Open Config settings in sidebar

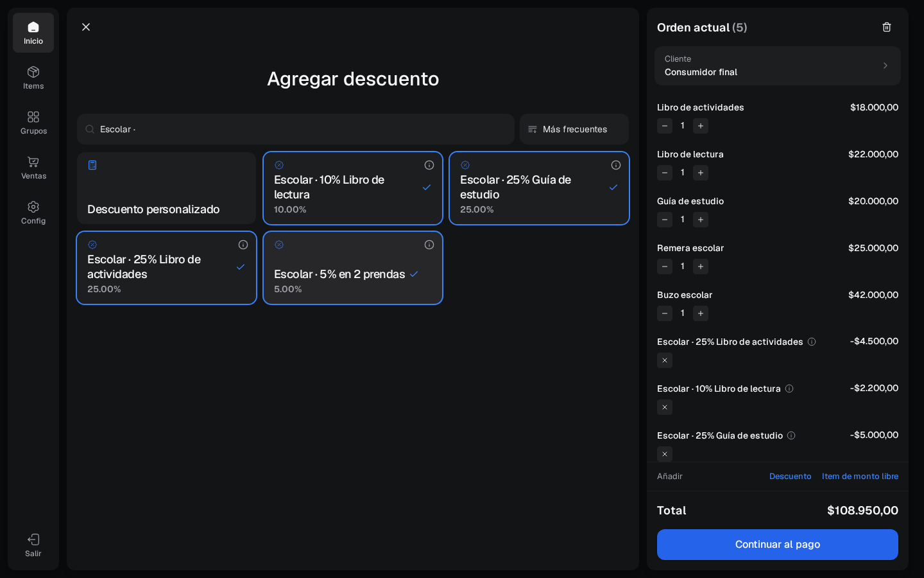(x=33, y=213)
